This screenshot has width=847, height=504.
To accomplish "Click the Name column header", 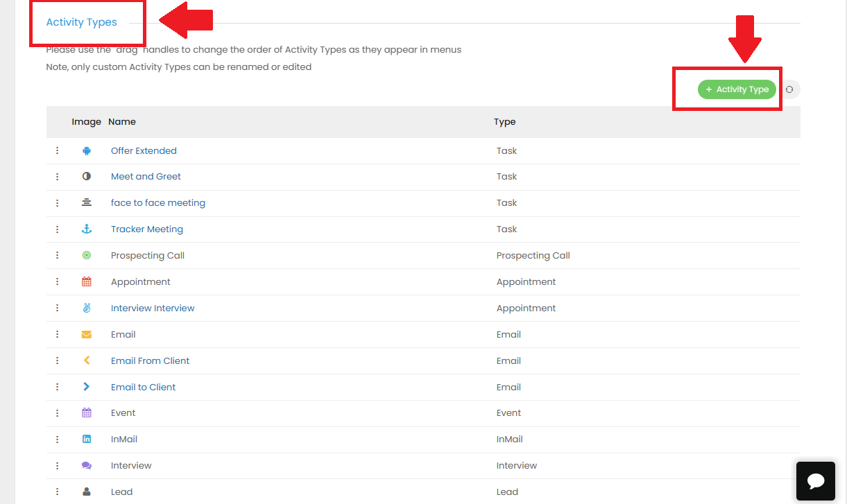I will point(122,121).
